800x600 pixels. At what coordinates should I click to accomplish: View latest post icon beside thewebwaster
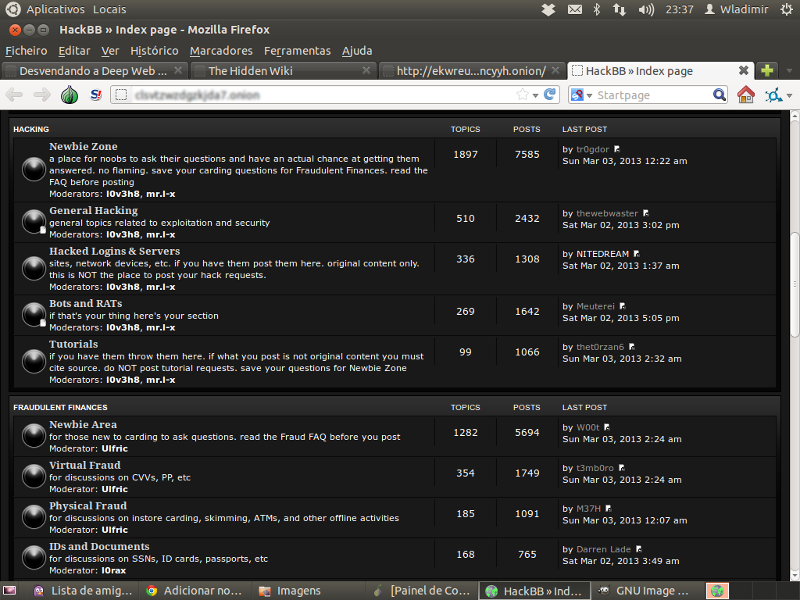[646, 213]
